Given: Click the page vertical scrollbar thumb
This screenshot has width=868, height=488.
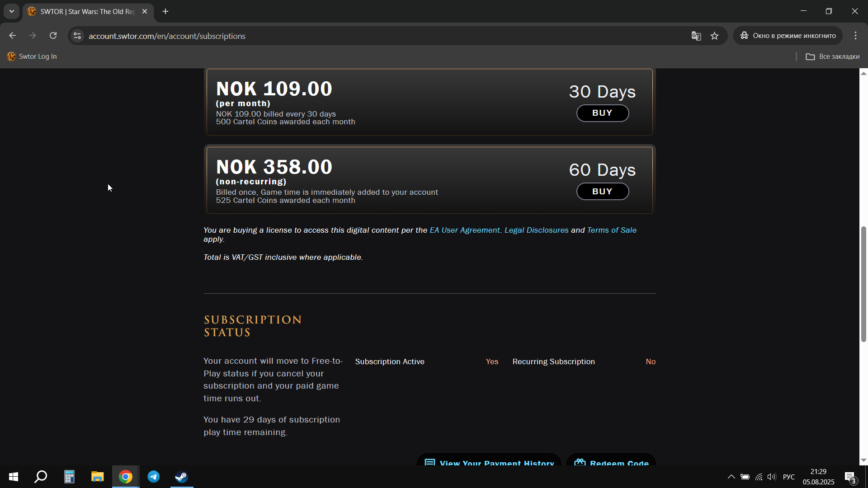Looking at the screenshot, I should click(x=863, y=284).
